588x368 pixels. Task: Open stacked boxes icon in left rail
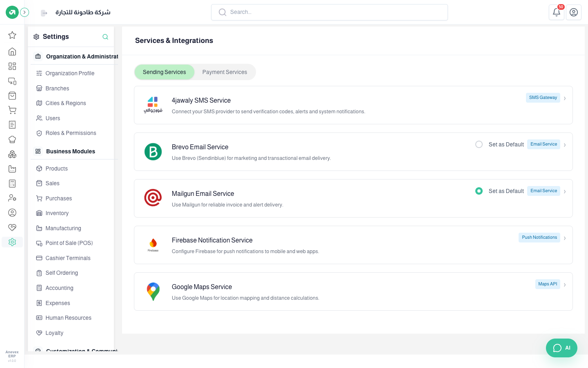pyautogui.click(x=12, y=154)
